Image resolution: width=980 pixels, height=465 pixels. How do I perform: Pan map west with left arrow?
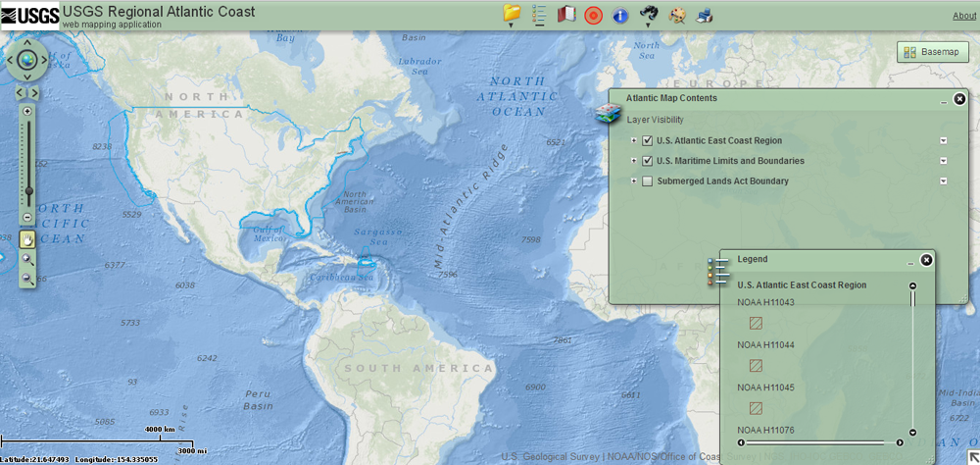pyautogui.click(x=11, y=60)
